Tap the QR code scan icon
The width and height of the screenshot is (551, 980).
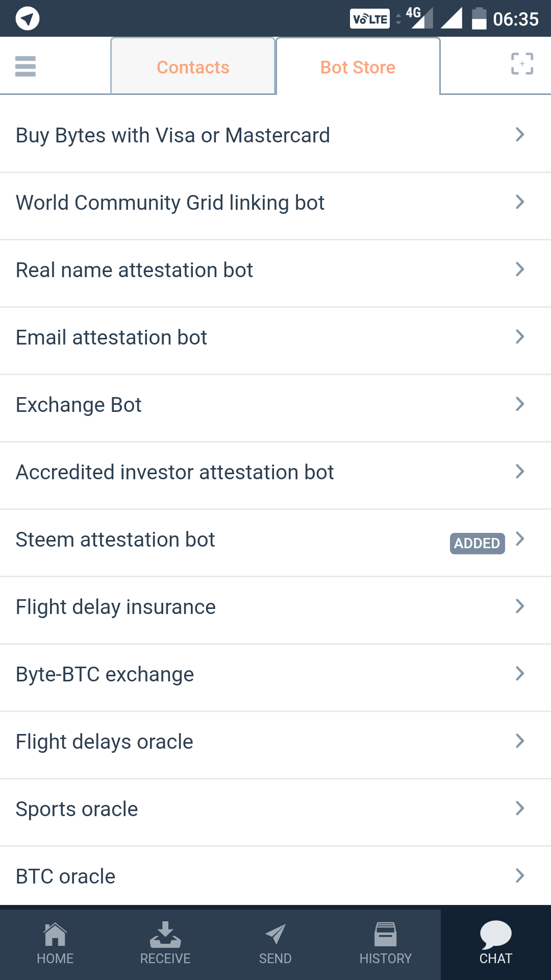(x=522, y=64)
